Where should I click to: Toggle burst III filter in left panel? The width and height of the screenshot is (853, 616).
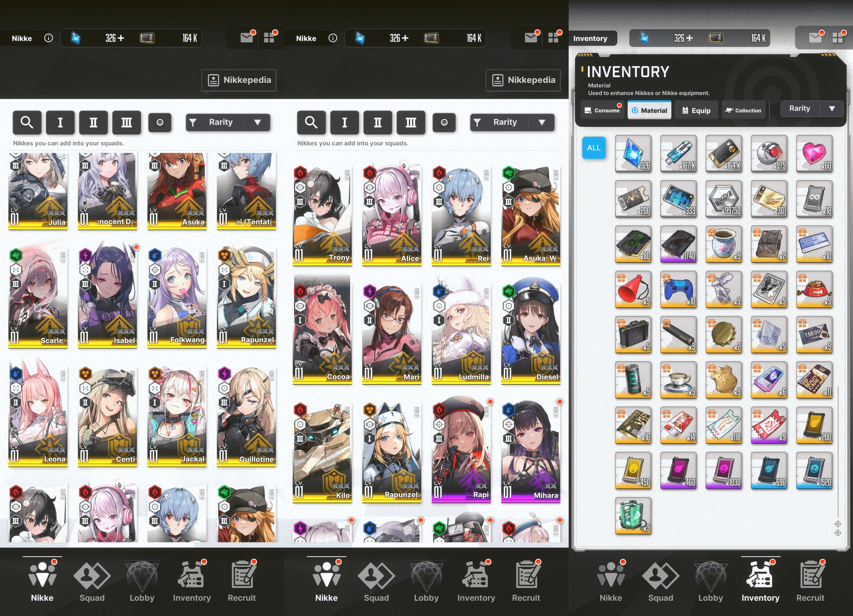pos(127,122)
